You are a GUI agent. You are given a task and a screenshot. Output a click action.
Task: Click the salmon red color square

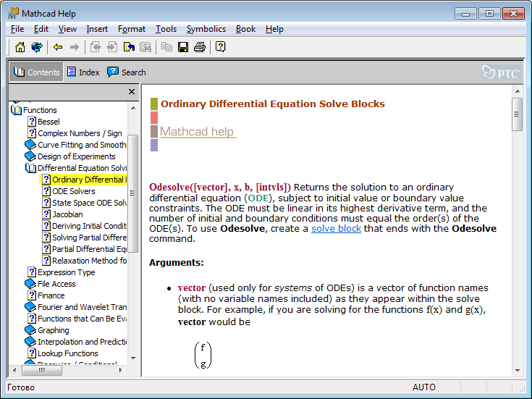[x=154, y=117]
